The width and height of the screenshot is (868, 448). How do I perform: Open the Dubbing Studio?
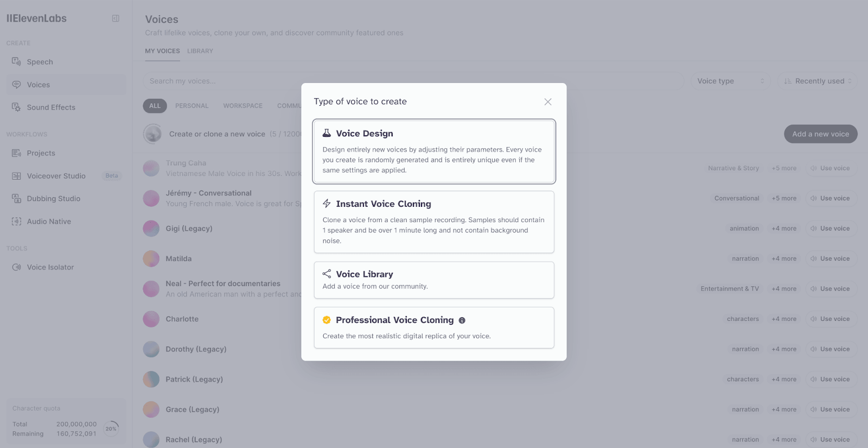[x=53, y=198]
